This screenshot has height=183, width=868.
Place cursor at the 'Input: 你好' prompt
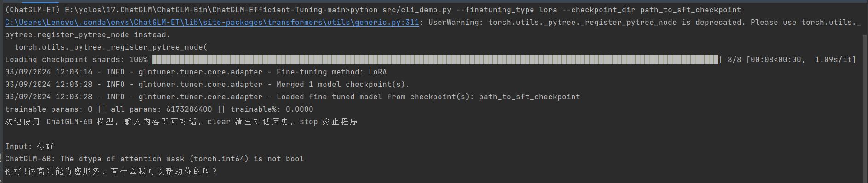click(30, 146)
